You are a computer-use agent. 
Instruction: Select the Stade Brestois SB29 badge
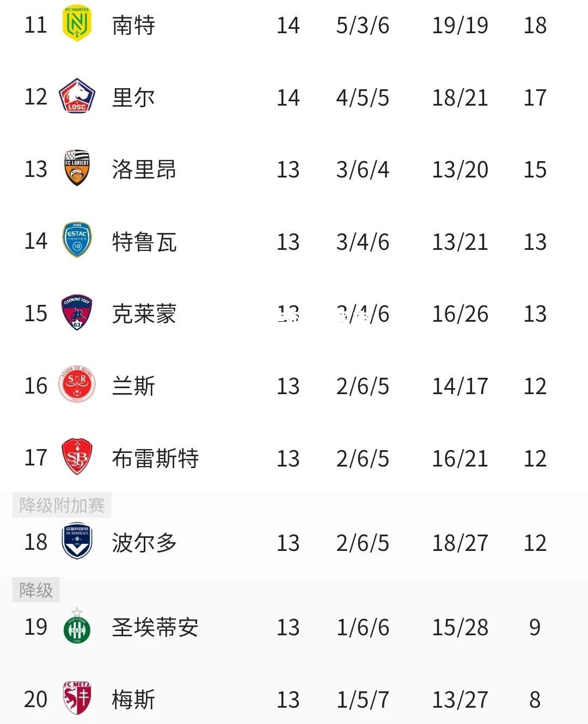tap(77, 457)
